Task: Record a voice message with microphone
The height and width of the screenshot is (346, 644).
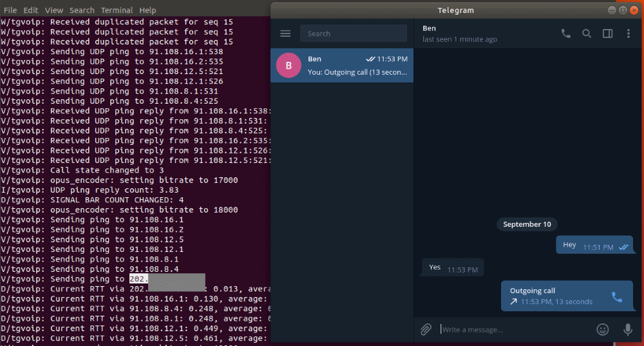Action: [627, 329]
